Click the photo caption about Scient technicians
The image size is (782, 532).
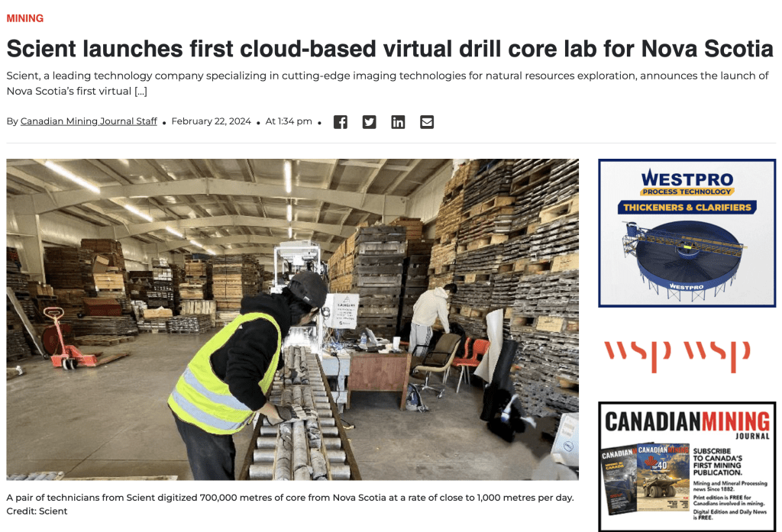tap(289, 498)
